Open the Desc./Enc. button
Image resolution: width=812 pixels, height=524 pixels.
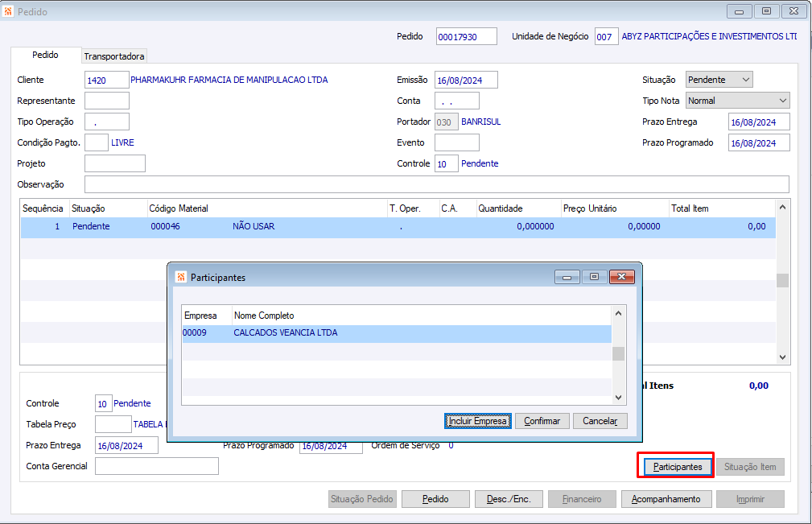pyautogui.click(x=509, y=499)
